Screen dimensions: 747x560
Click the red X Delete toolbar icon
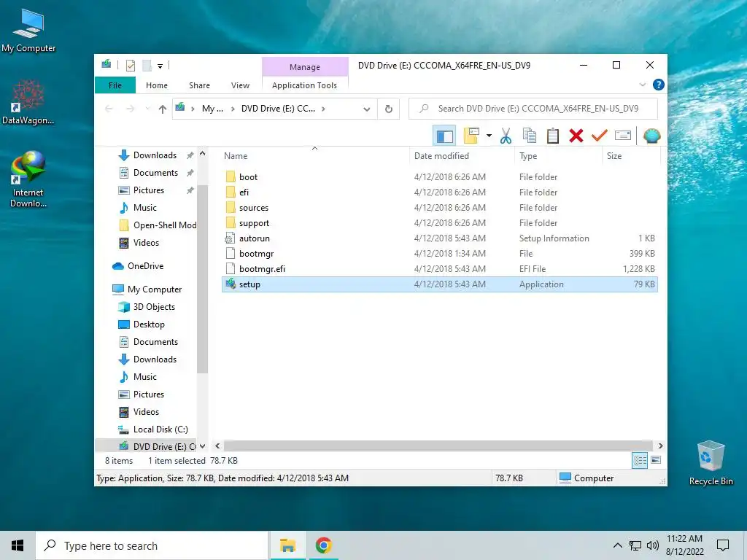[576, 136]
